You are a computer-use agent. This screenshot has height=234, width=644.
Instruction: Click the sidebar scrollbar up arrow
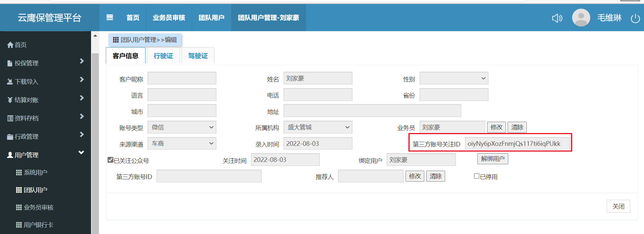(x=95, y=36)
